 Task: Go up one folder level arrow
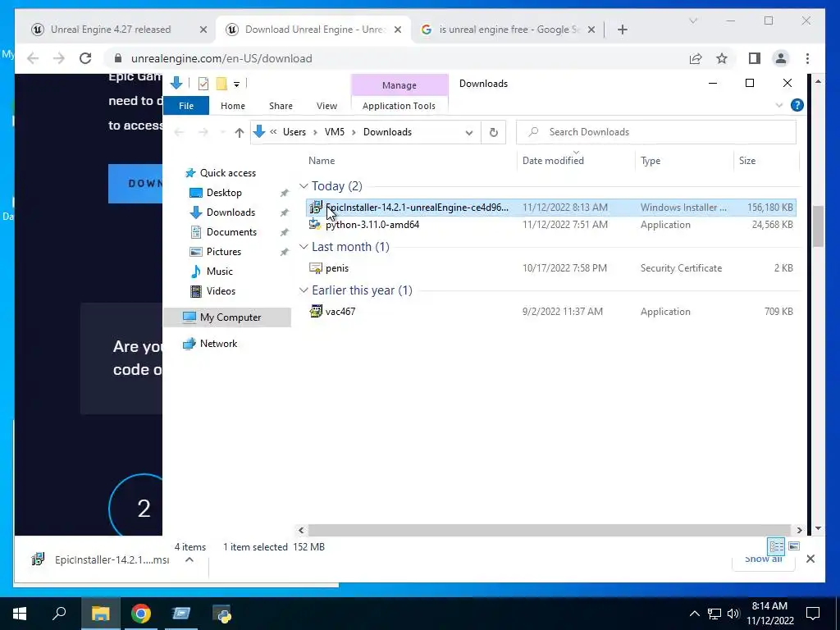pos(239,132)
